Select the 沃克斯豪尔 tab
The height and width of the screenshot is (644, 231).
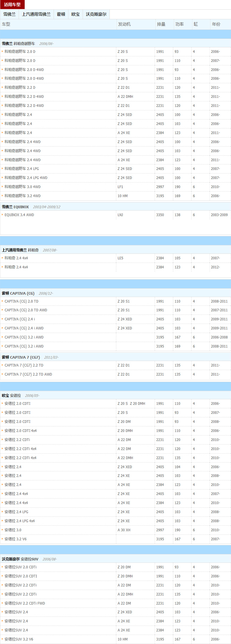tap(96, 14)
